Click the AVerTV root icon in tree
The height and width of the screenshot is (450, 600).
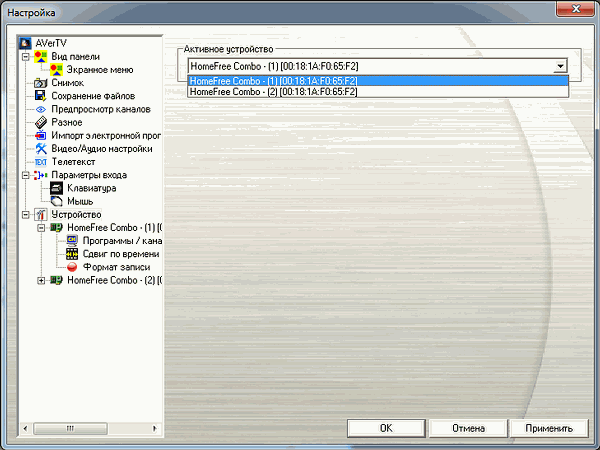(25, 43)
